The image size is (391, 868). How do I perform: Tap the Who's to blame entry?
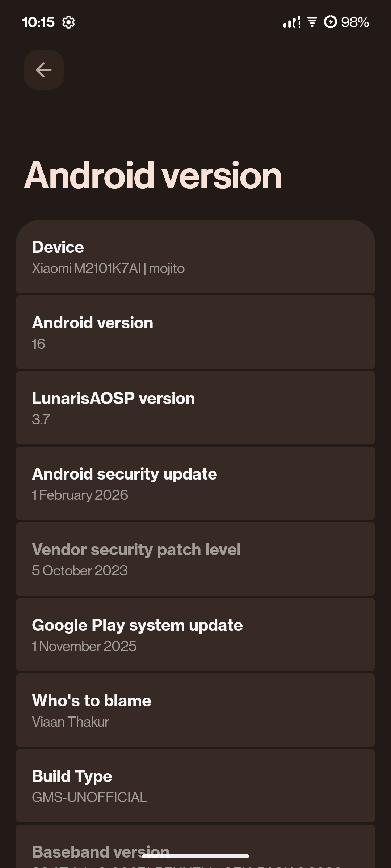click(195, 710)
